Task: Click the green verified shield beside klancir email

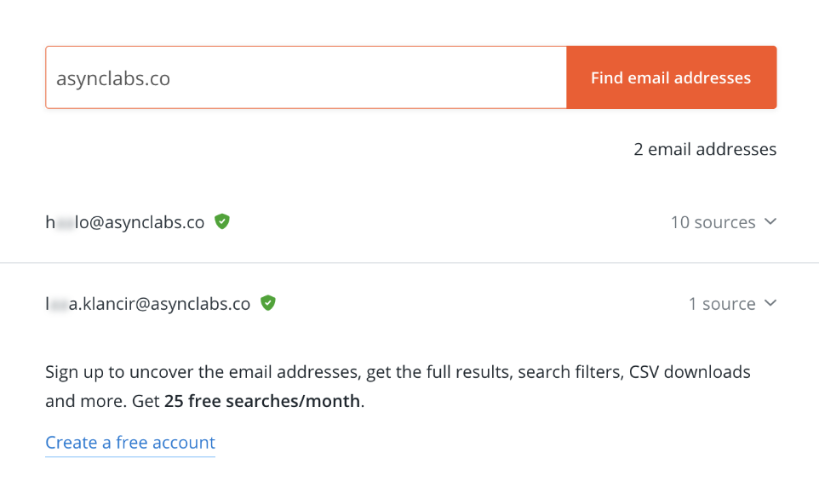Action: [268, 303]
